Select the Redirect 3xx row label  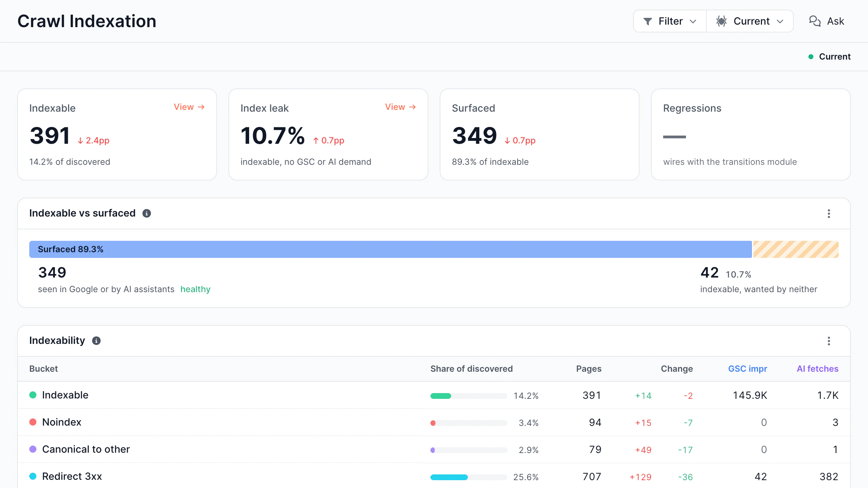pyautogui.click(x=72, y=476)
